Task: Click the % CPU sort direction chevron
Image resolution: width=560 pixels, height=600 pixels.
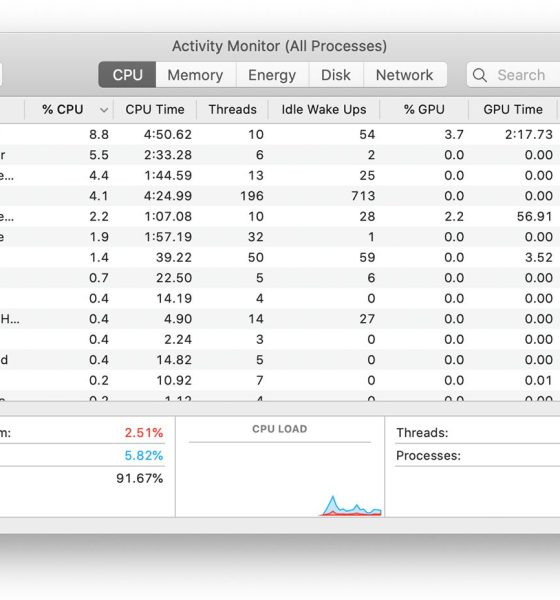Action: pyautogui.click(x=104, y=110)
